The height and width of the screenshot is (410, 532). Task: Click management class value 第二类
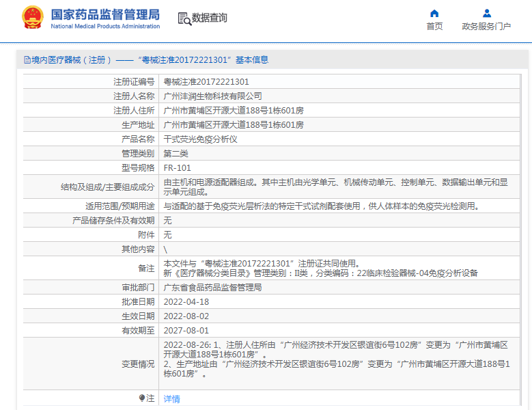pyautogui.click(x=176, y=154)
